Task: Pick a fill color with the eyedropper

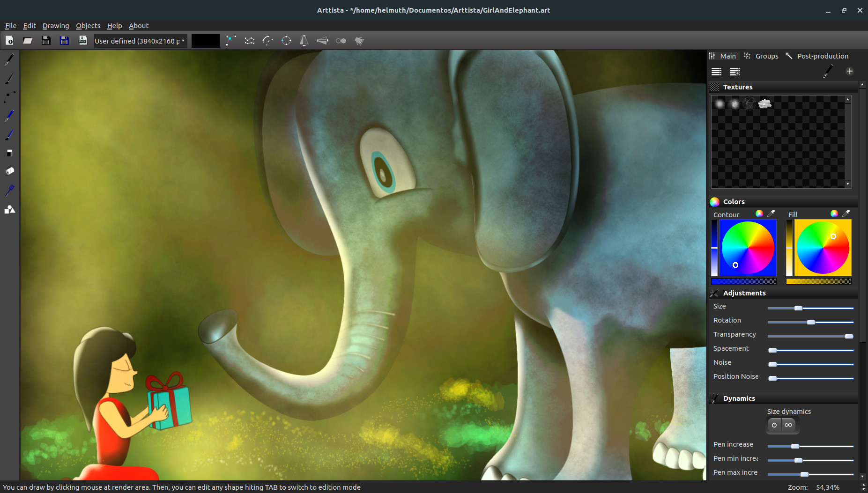Action: pyautogui.click(x=846, y=213)
